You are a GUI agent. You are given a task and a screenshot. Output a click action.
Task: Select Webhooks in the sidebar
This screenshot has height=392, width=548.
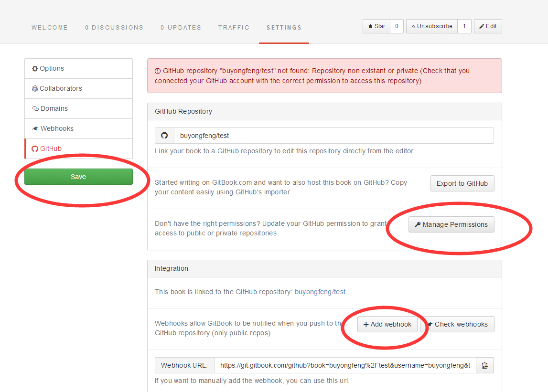click(78, 129)
